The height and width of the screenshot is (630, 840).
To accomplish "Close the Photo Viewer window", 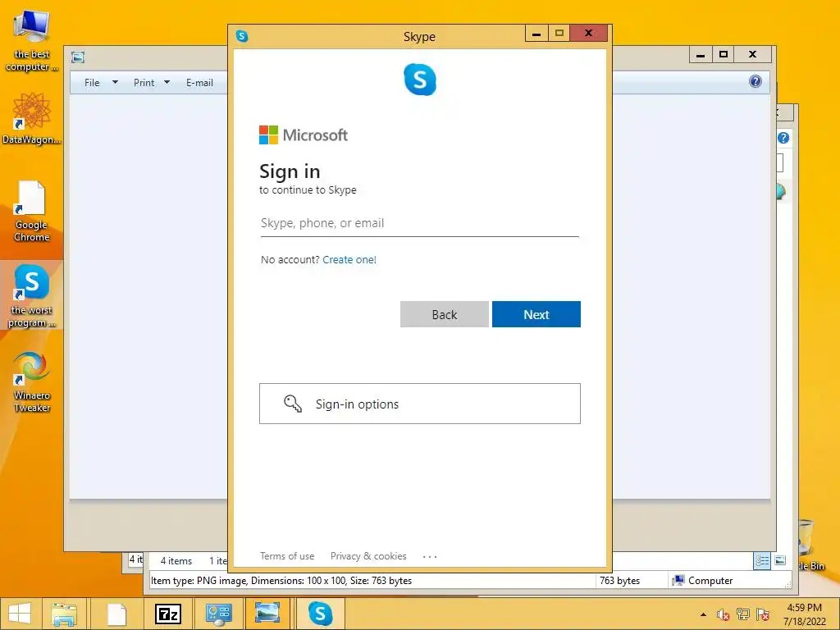I will (x=753, y=55).
